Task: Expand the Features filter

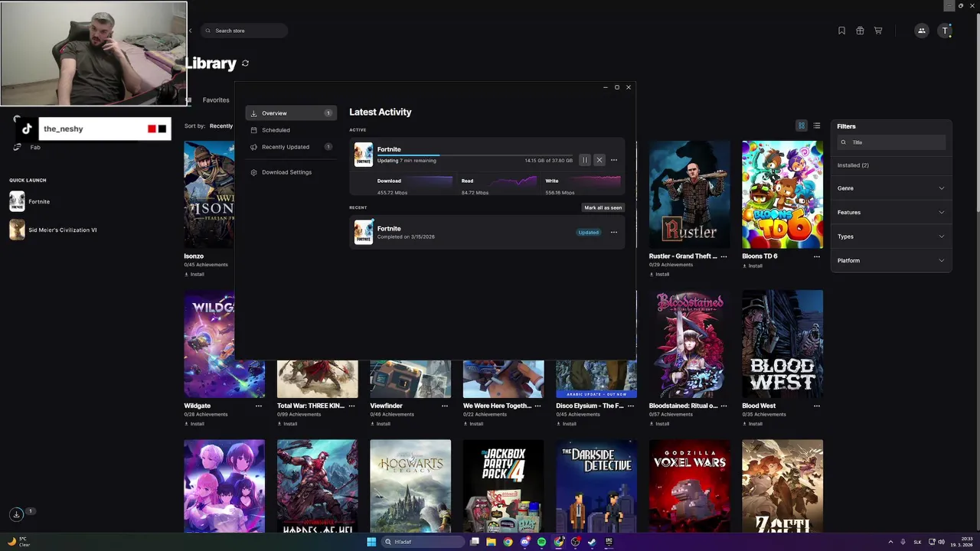Action: (x=891, y=212)
